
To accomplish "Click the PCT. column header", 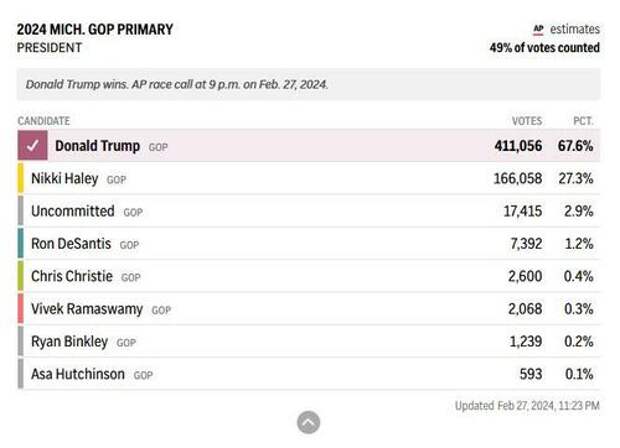I will pos(583,121).
